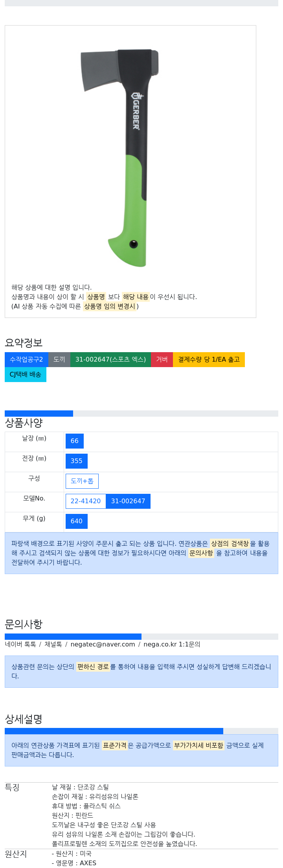Screen dimensions: 283x868
Task: Choose the 도끼+톱 composition option
Action: [82, 481]
